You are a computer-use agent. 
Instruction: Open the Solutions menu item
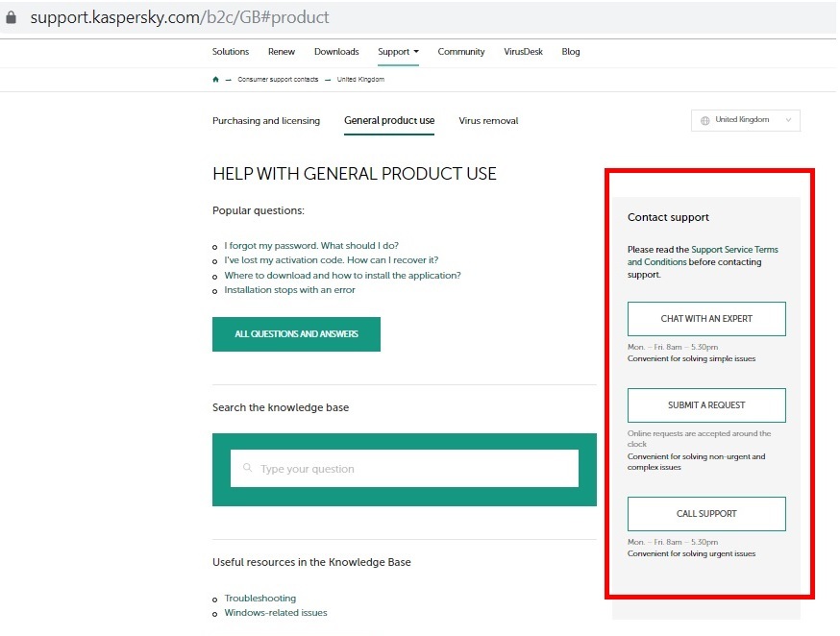[231, 51]
